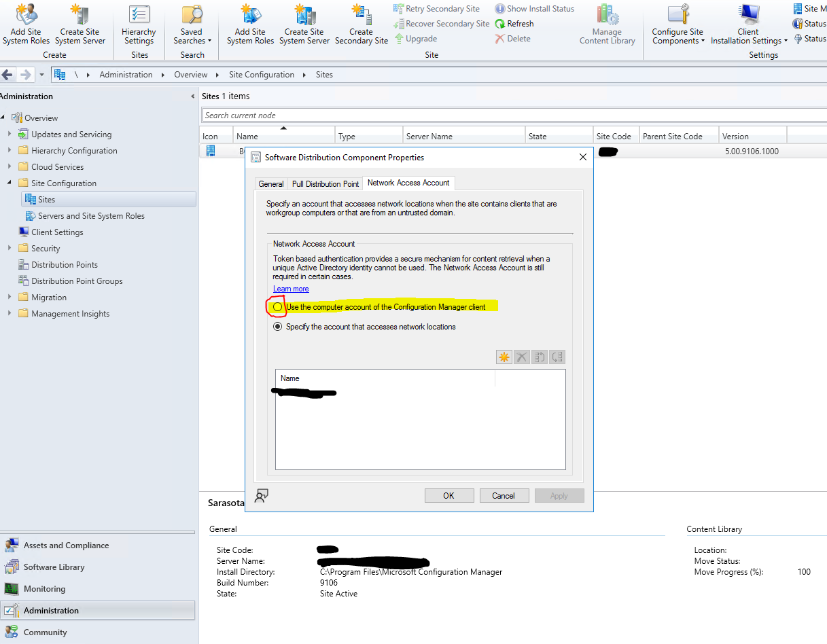Click Create Site System Server in Site group

click(304, 24)
